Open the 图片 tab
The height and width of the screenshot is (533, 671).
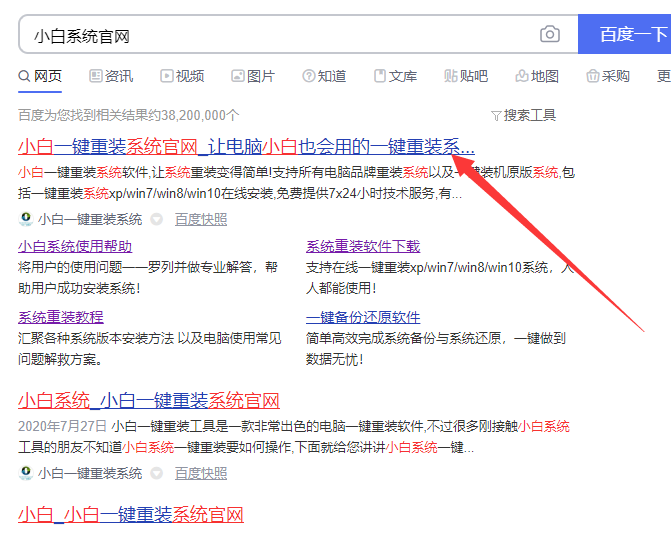(252, 76)
